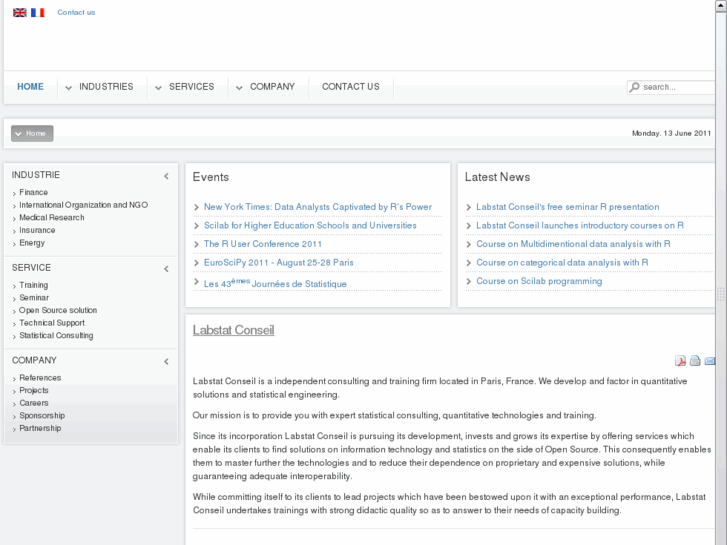Open Sponsorship link in sidebar
The image size is (727, 545).
click(42, 416)
